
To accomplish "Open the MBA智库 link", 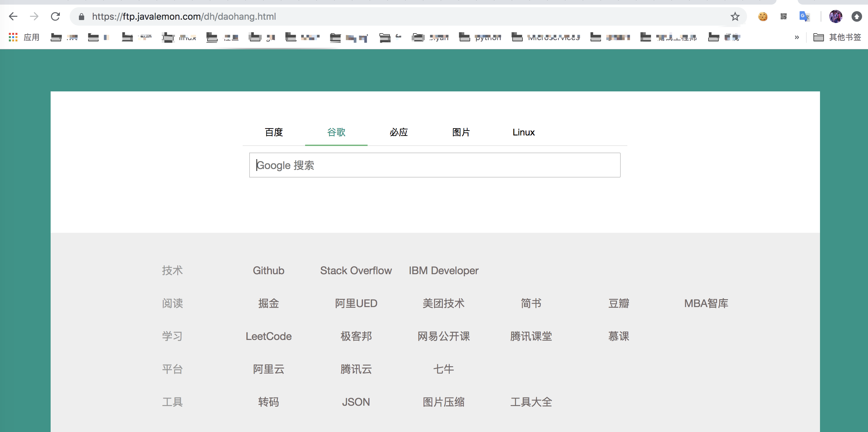I will pos(706,303).
